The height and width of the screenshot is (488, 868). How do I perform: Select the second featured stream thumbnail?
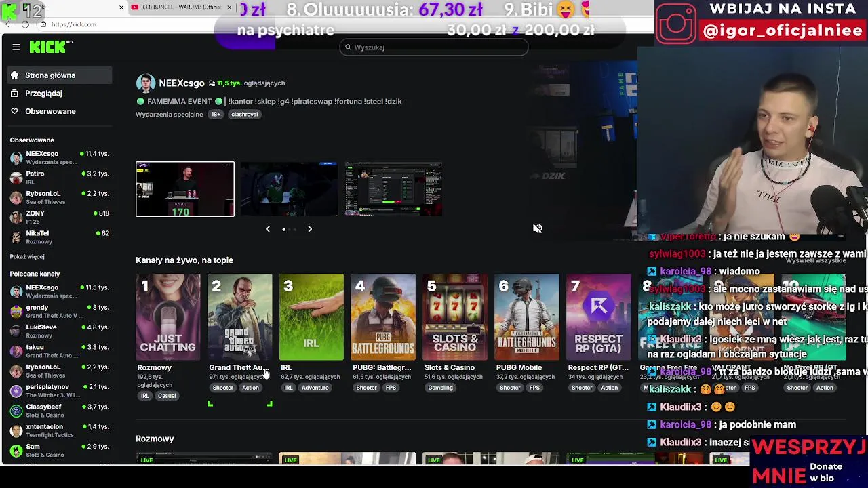click(x=289, y=189)
